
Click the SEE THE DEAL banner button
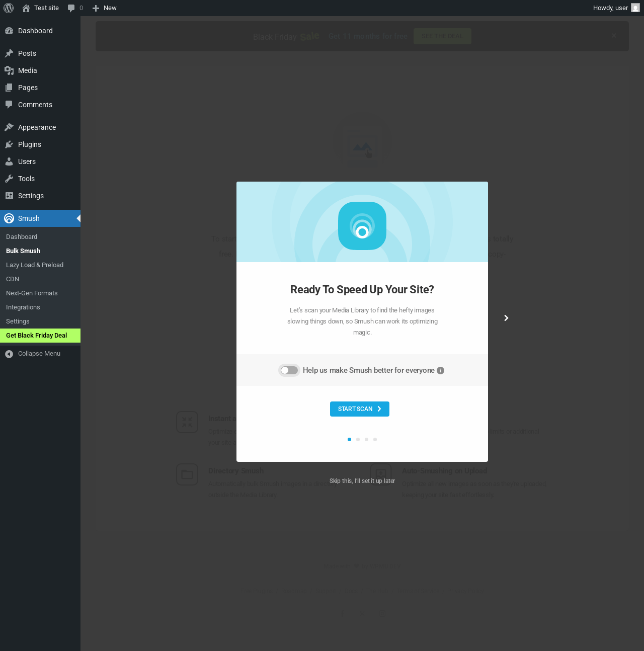[x=442, y=36]
